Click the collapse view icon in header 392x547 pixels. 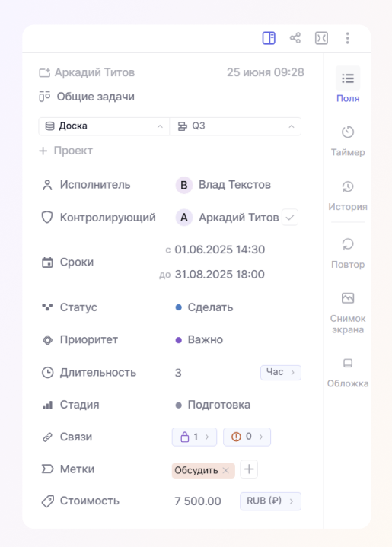[321, 38]
